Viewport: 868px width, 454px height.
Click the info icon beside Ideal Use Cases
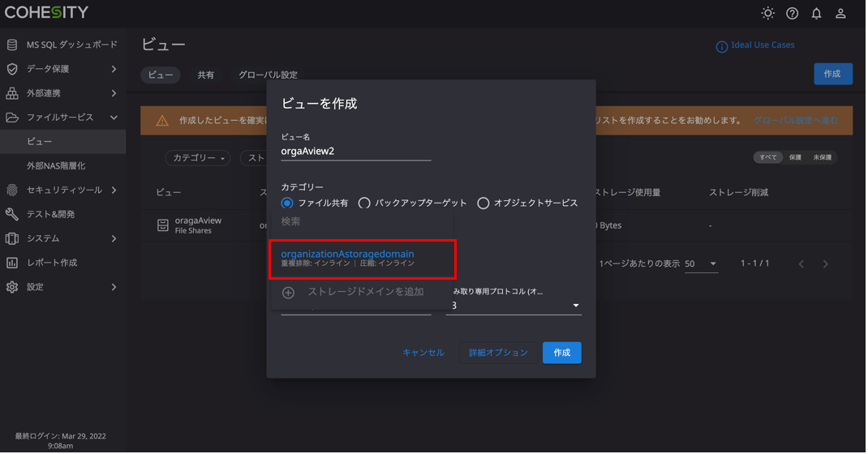tap(722, 46)
